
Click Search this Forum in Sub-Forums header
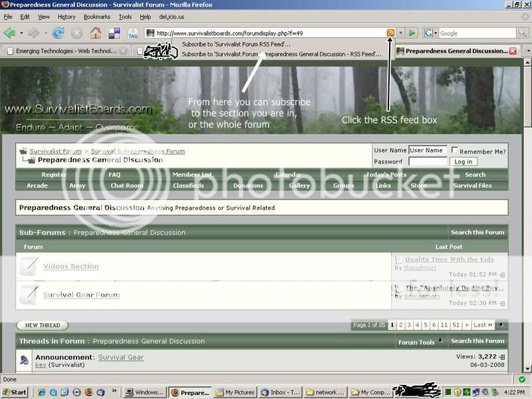point(477,232)
